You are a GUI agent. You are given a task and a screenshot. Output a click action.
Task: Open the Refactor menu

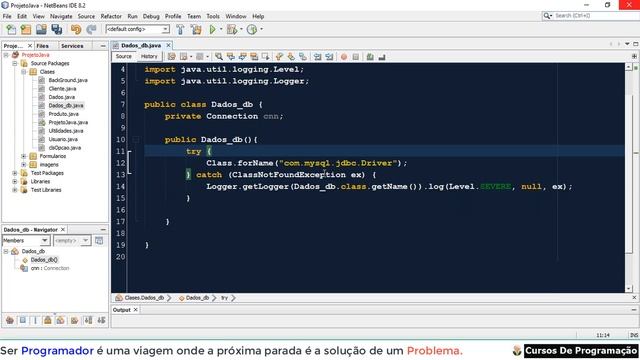click(111, 16)
